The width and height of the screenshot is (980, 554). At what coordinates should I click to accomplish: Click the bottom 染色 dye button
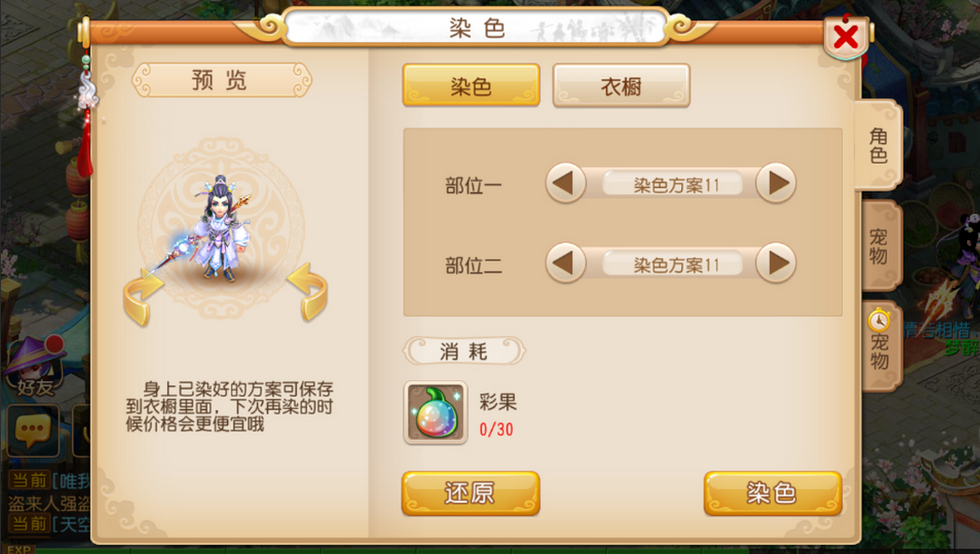coord(774,493)
